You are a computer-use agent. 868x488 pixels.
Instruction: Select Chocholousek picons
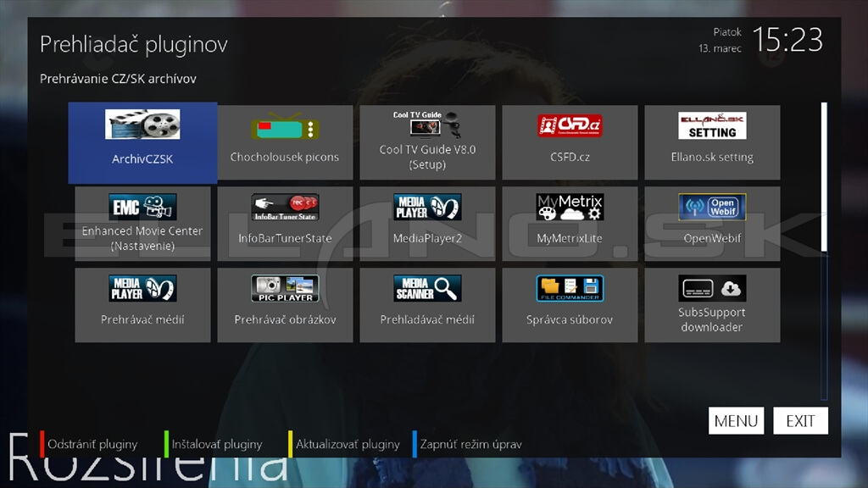coord(284,142)
